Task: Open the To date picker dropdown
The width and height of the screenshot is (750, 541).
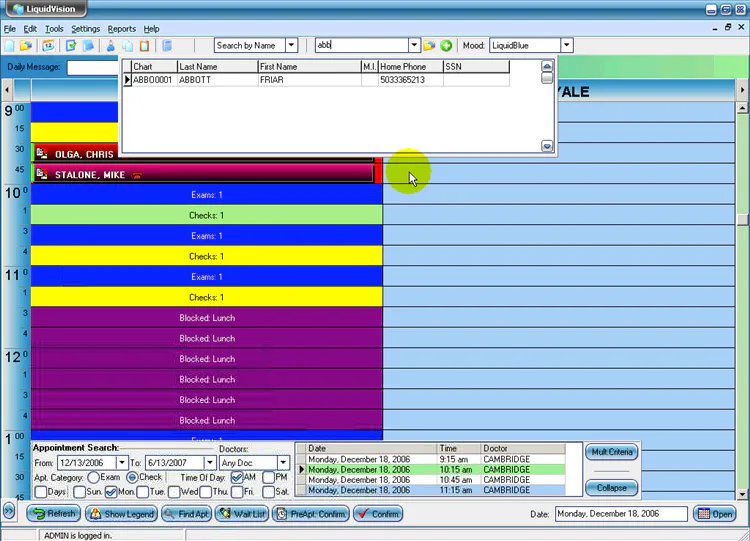Action: click(x=210, y=463)
